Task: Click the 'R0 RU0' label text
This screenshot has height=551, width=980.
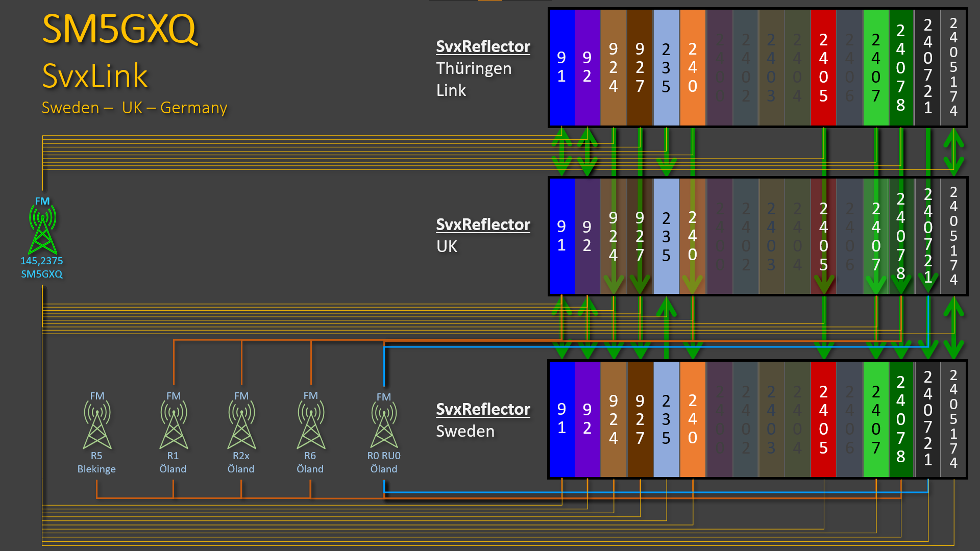Action: (384, 456)
